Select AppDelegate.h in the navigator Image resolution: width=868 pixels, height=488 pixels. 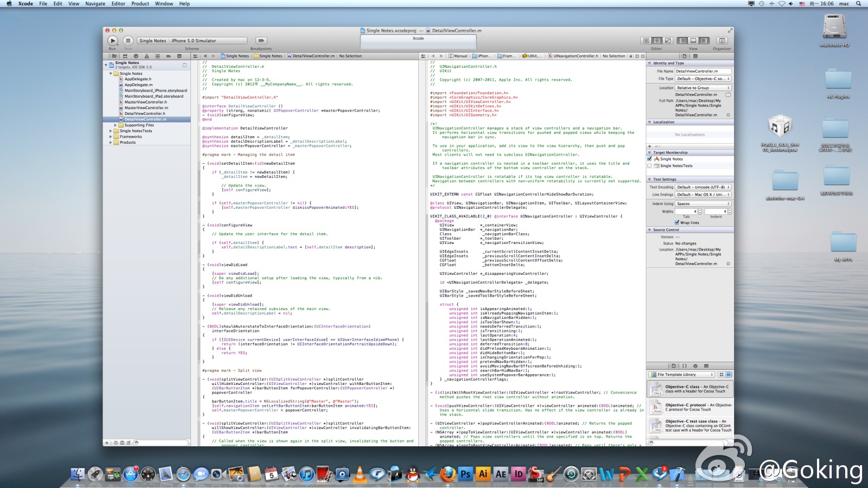138,79
